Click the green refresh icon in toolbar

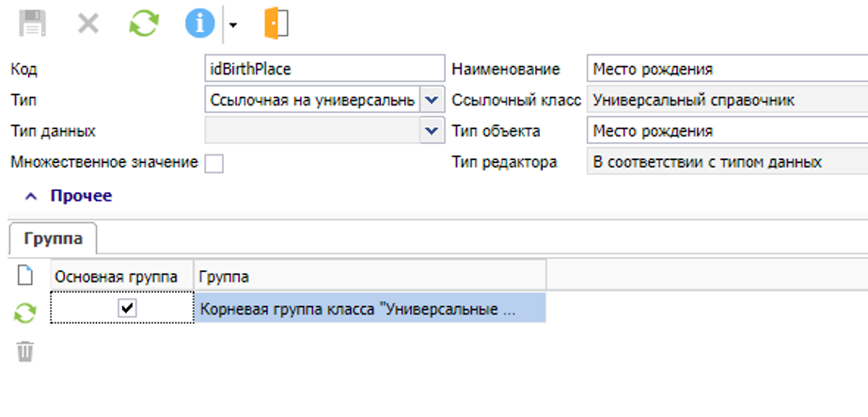tap(143, 24)
